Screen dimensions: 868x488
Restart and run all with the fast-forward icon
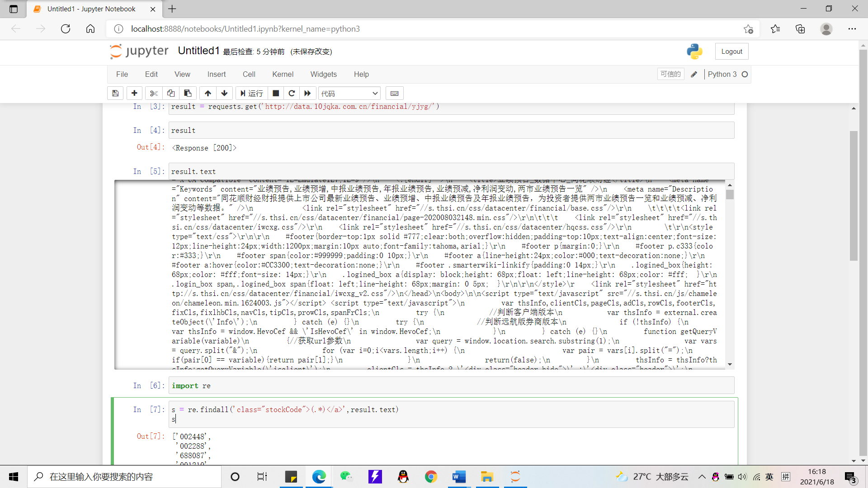(x=307, y=93)
